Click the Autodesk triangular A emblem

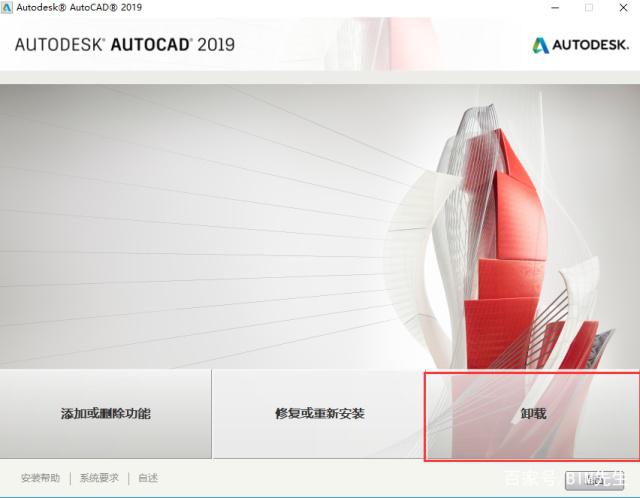click(540, 45)
